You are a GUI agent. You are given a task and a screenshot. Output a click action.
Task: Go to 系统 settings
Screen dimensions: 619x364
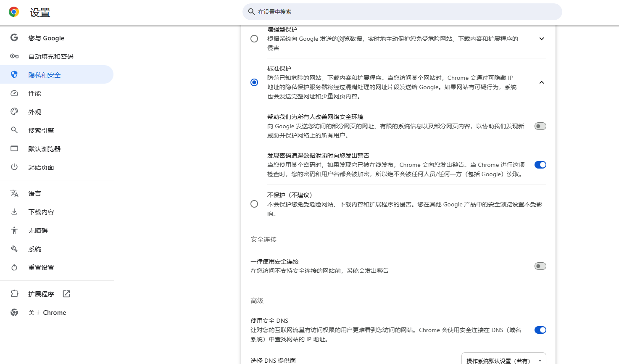[x=57, y=249]
